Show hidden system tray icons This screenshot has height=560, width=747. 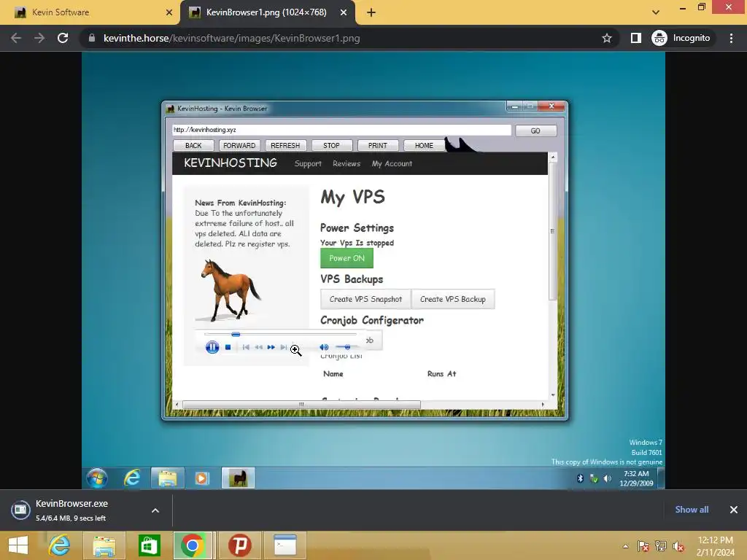click(625, 546)
